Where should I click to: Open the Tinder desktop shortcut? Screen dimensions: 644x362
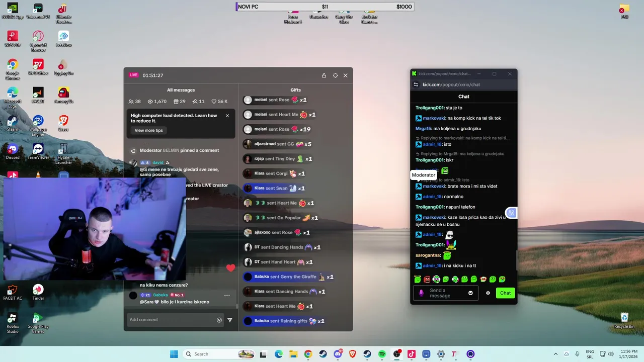click(x=38, y=292)
